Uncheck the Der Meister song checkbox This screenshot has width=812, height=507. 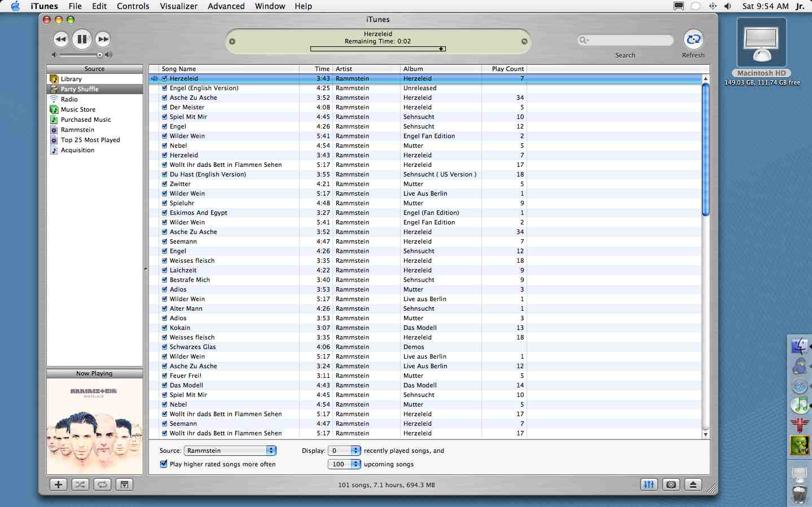pyautogui.click(x=164, y=107)
